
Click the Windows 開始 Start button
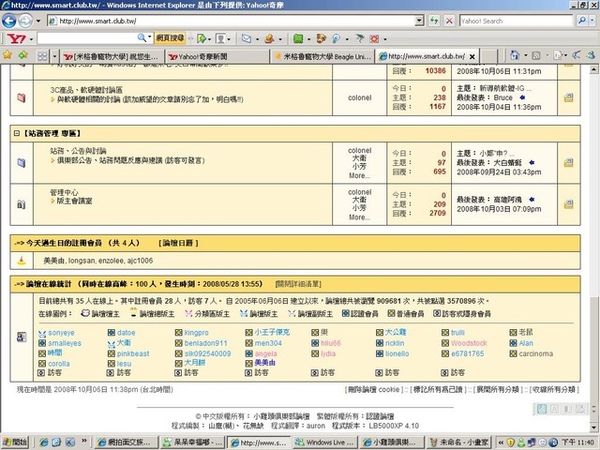(15, 442)
